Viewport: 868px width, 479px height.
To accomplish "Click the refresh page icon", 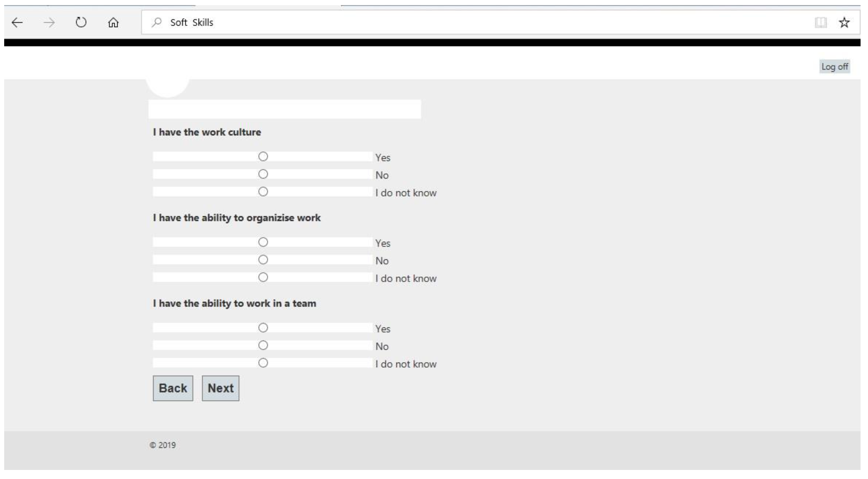I will 81,23.
